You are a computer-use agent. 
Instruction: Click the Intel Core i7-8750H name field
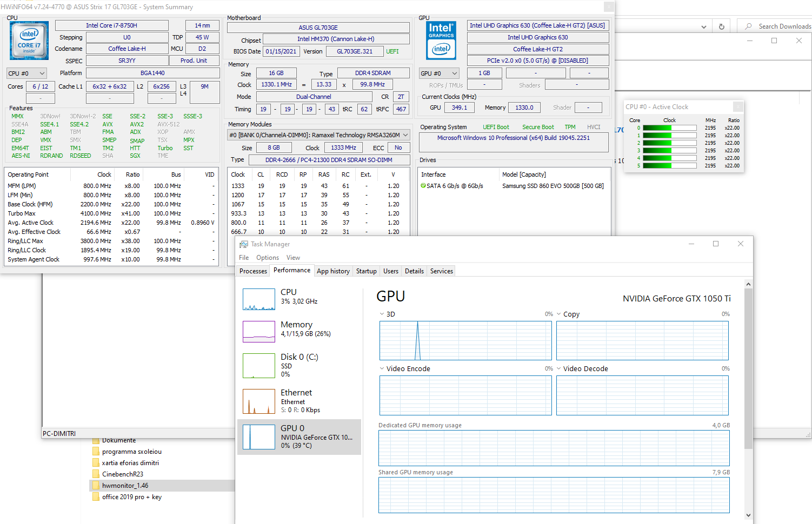point(111,25)
